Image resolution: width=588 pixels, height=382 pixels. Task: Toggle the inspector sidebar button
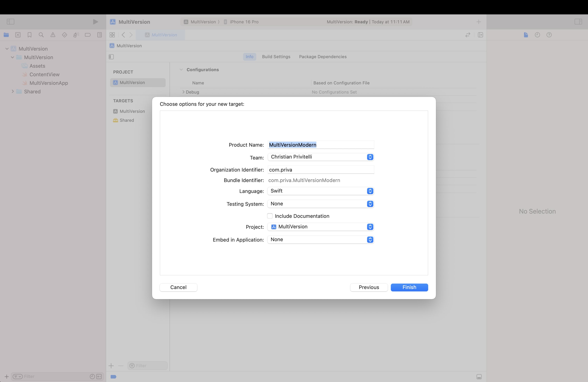tap(578, 22)
